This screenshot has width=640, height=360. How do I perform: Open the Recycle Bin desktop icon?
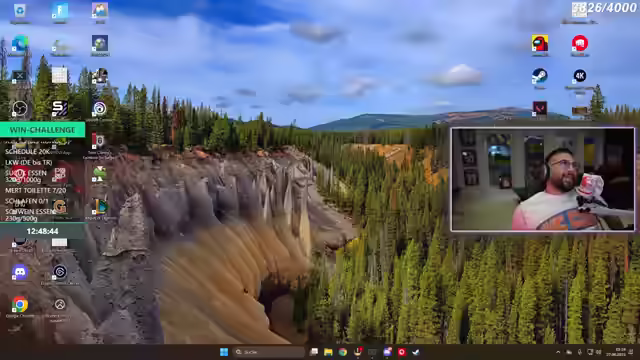click(x=20, y=11)
